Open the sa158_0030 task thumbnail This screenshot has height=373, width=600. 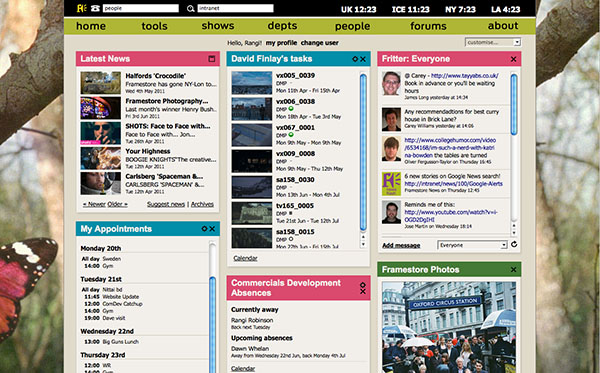[x=251, y=187]
